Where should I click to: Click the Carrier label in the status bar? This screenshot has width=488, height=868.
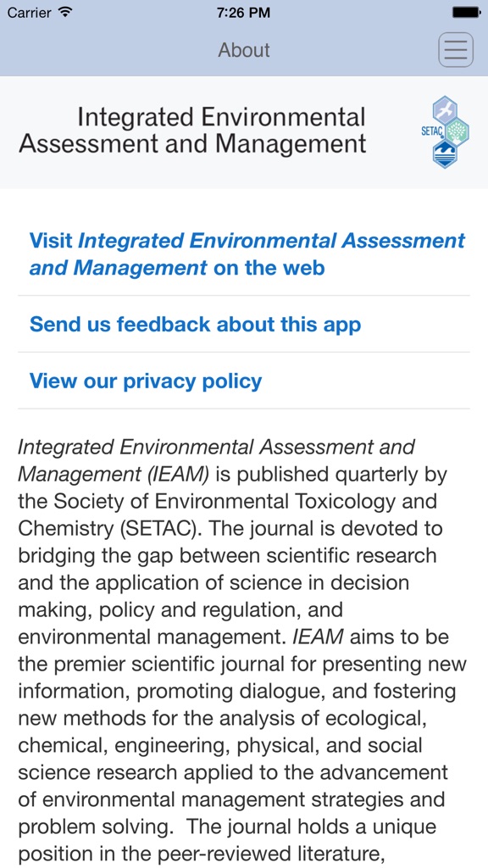32,13
